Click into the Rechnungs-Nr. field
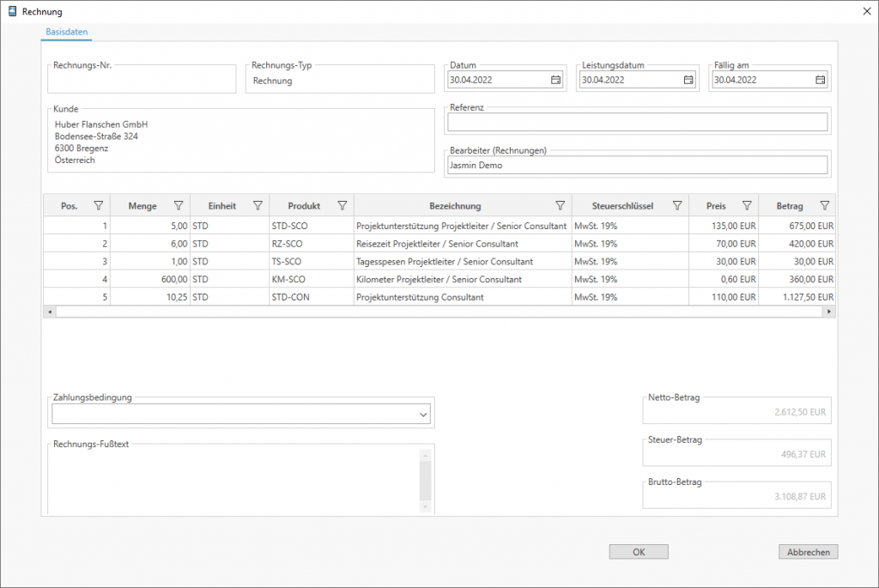The width and height of the screenshot is (879, 588). [142, 81]
